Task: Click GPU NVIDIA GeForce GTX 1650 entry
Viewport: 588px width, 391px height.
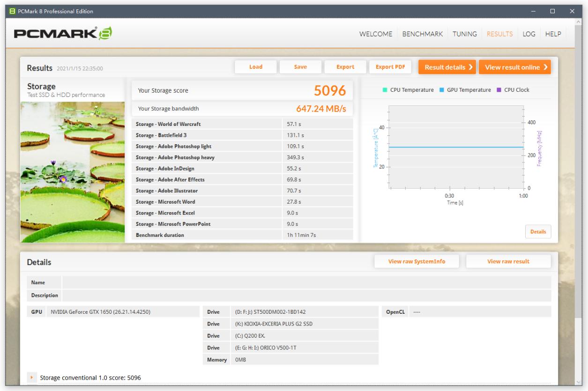Action: tap(114, 311)
